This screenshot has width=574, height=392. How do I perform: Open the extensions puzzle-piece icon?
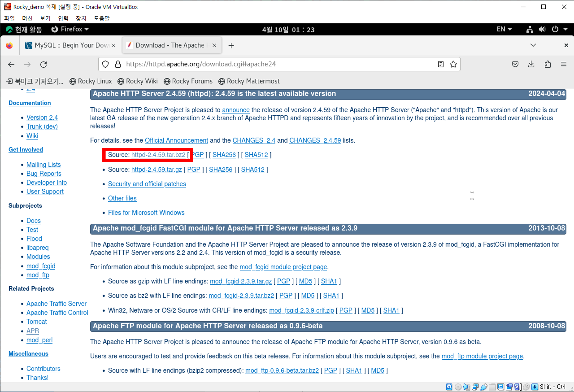pyautogui.click(x=548, y=64)
